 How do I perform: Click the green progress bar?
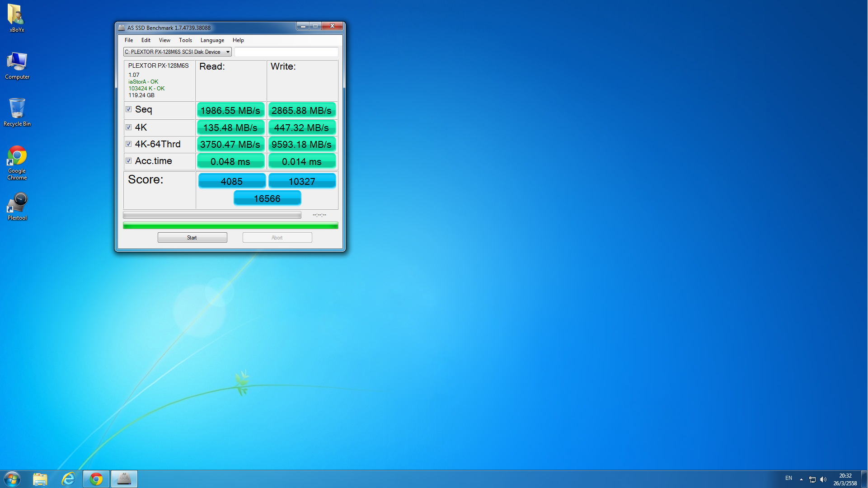click(230, 225)
